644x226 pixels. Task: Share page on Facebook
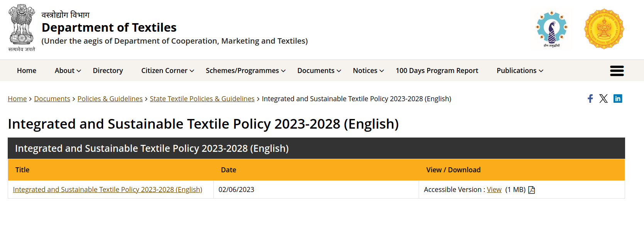click(x=590, y=99)
